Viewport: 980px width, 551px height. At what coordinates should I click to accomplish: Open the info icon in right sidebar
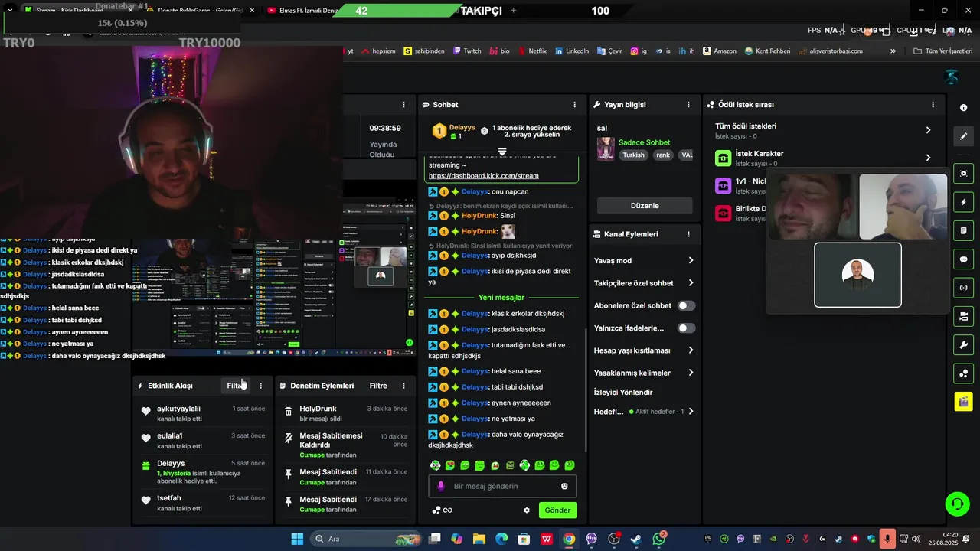click(x=963, y=108)
